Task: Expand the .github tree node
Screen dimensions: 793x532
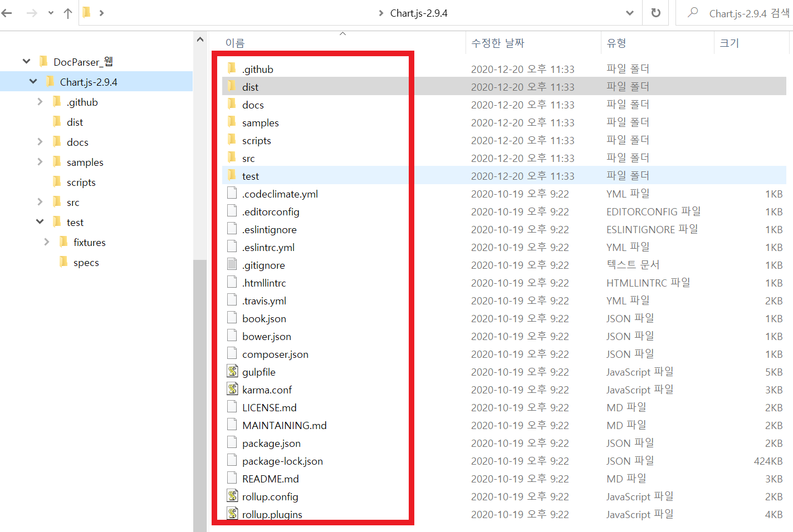Action: click(40, 102)
